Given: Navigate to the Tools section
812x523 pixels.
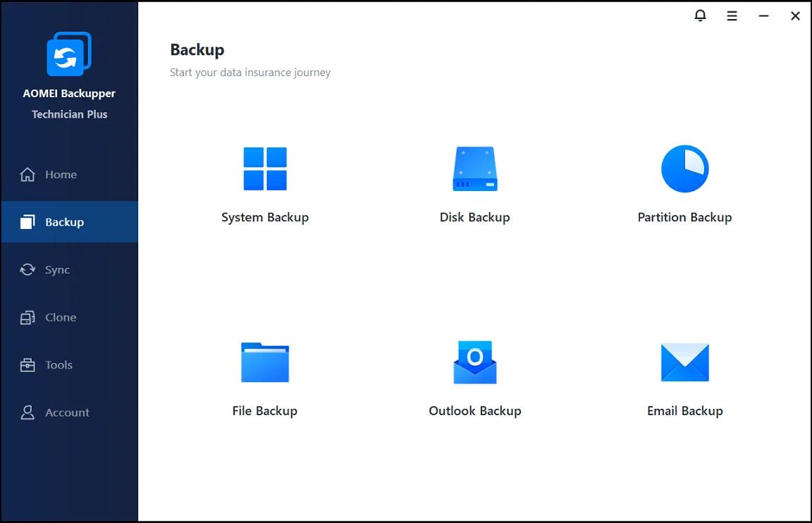Looking at the screenshot, I should pyautogui.click(x=59, y=365).
